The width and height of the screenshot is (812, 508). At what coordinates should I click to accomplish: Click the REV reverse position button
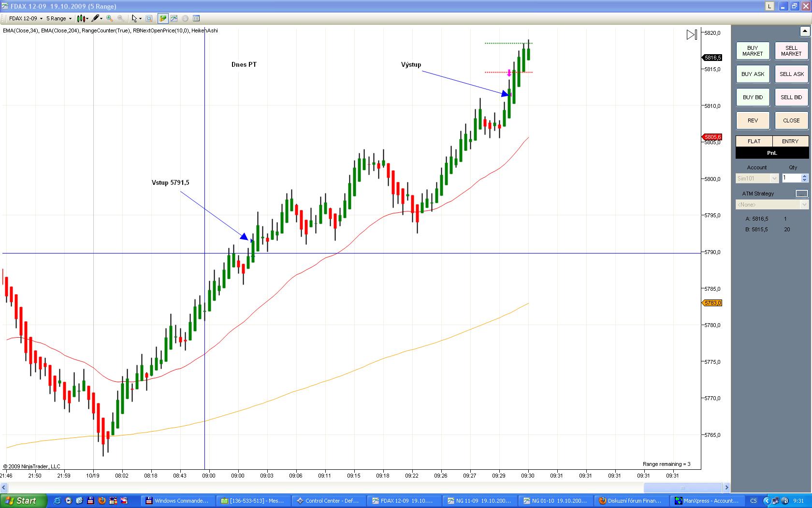click(x=753, y=120)
